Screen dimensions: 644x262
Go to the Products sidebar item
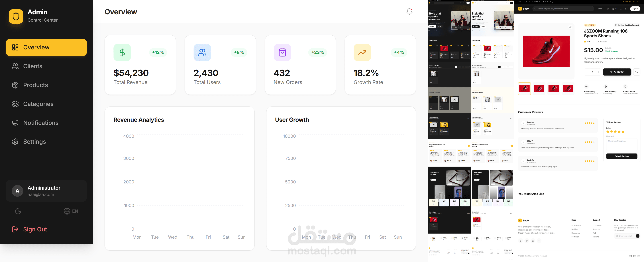pyautogui.click(x=35, y=85)
